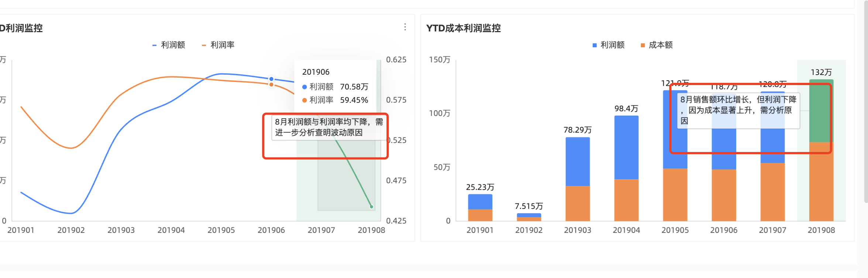Image resolution: width=868 pixels, height=278 pixels.
Task: Click the green segment of 201908 bar
Action: (x=821, y=111)
